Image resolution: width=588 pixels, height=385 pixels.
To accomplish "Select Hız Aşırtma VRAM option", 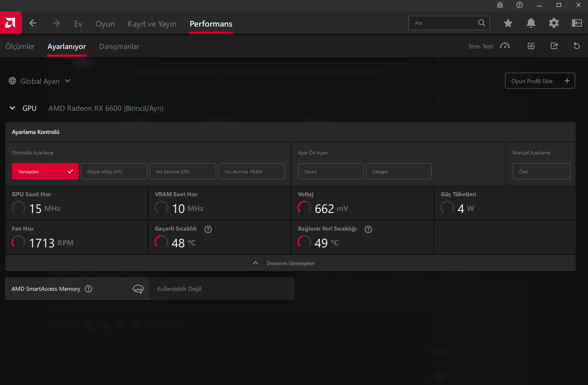I will 252,171.
